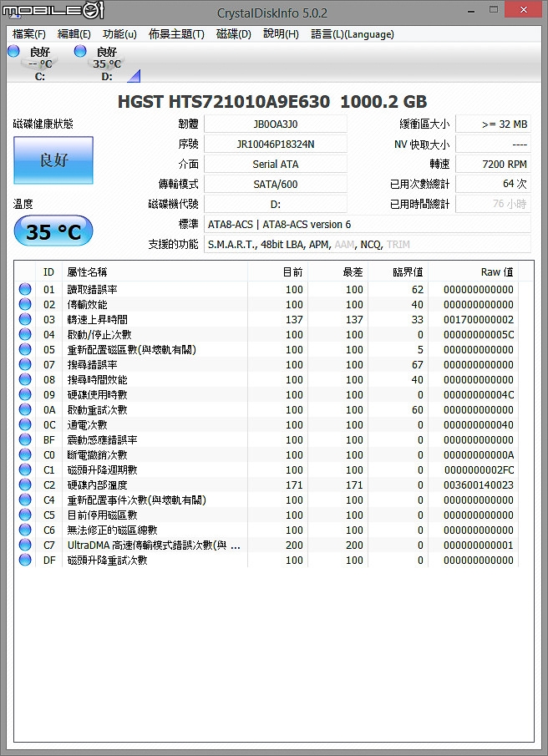Click the status orb for 轉速上昇時間

25,319
